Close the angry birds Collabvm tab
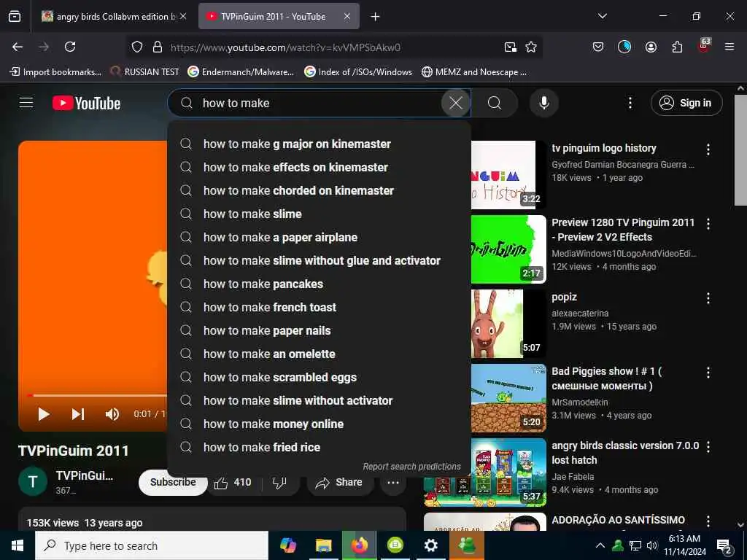 tap(183, 17)
